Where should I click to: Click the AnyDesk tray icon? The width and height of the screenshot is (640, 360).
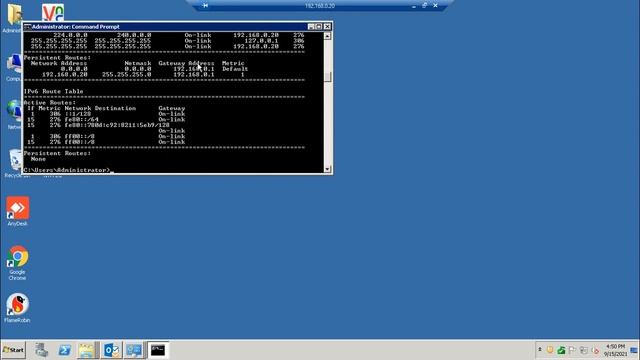point(595,350)
